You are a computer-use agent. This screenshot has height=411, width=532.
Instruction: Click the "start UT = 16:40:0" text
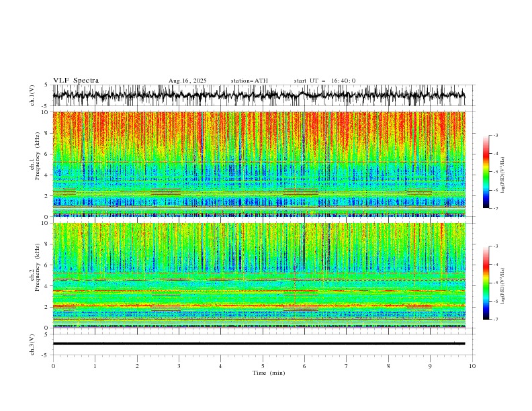coord(324,81)
